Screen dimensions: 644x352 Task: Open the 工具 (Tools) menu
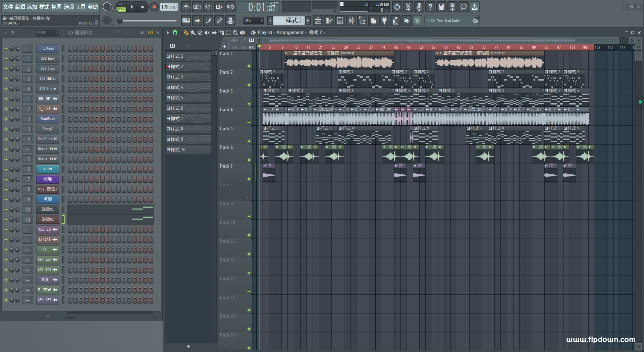(x=81, y=7)
